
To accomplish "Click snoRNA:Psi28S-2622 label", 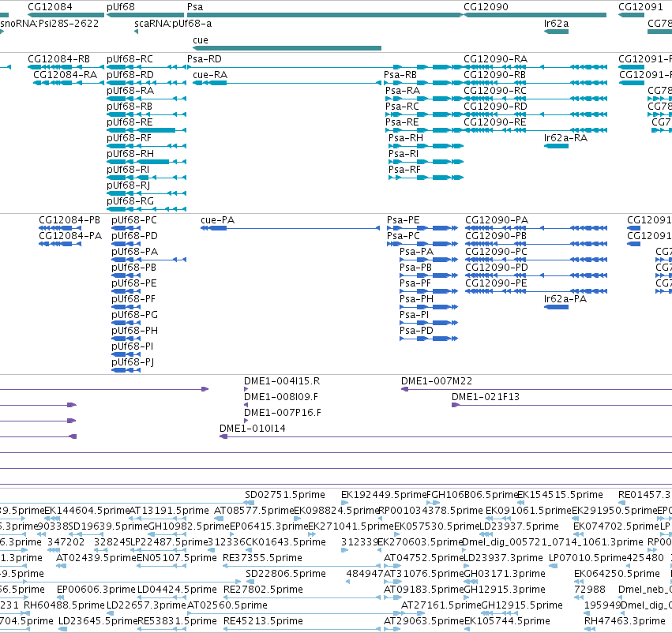I will 49,23.
